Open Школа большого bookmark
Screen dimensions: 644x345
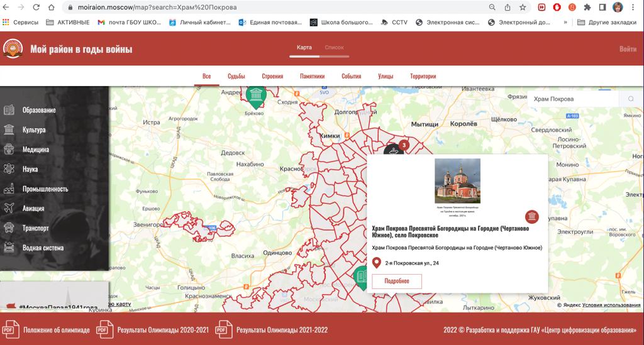pyautogui.click(x=341, y=22)
